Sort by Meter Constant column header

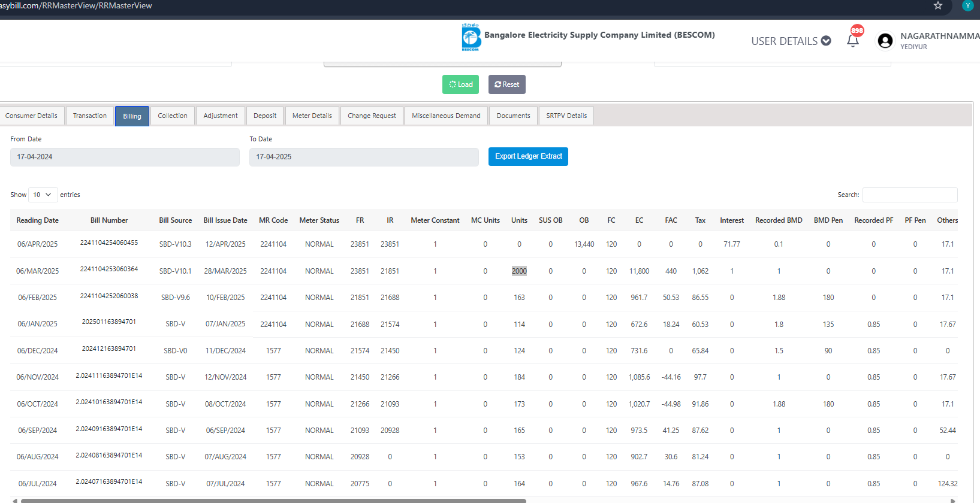(x=435, y=220)
